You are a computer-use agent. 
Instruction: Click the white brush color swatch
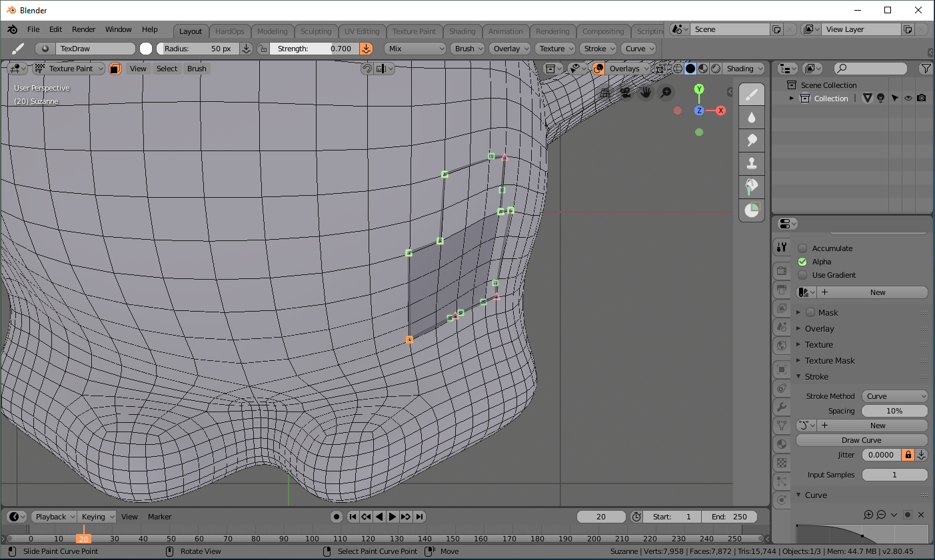pyautogui.click(x=146, y=49)
